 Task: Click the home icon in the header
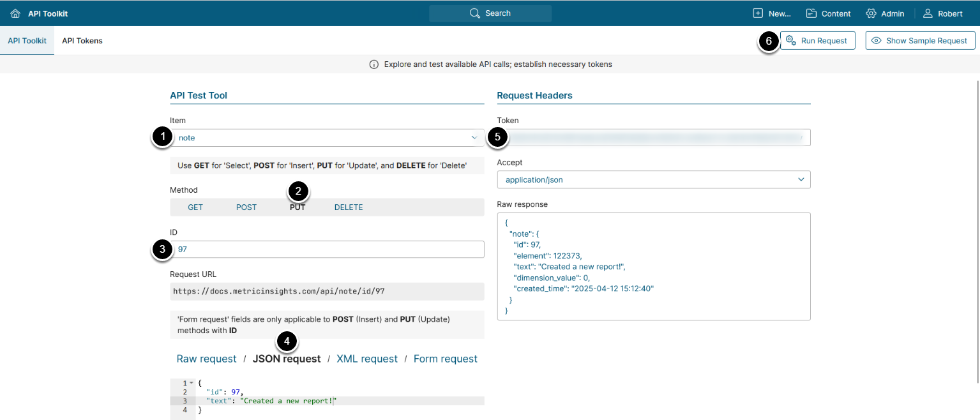pos(15,13)
